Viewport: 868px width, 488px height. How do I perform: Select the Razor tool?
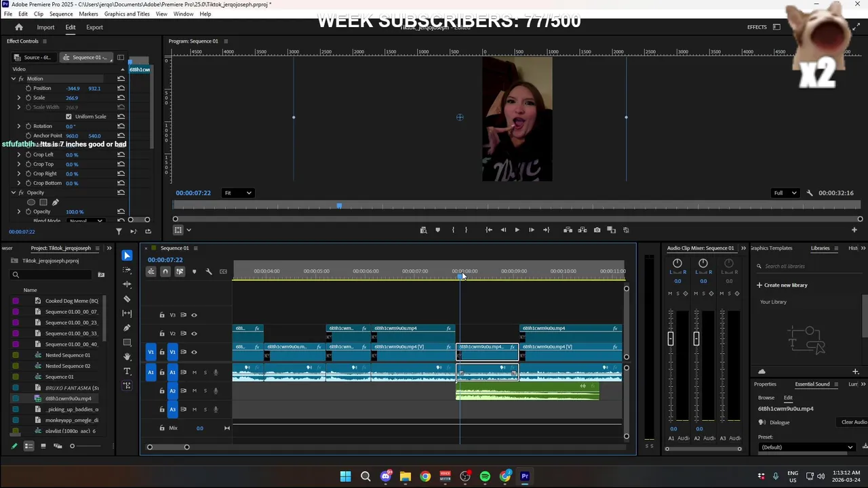click(x=127, y=299)
